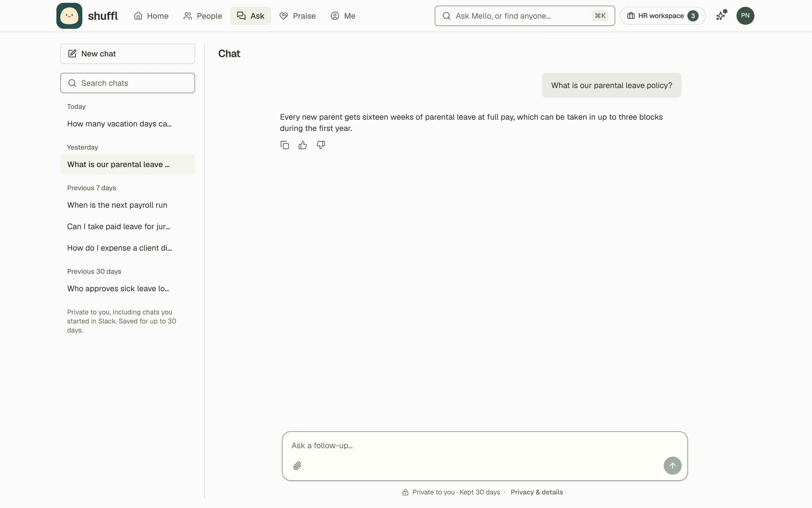Open chat 'How do I expense a client di...'

[x=127, y=248]
